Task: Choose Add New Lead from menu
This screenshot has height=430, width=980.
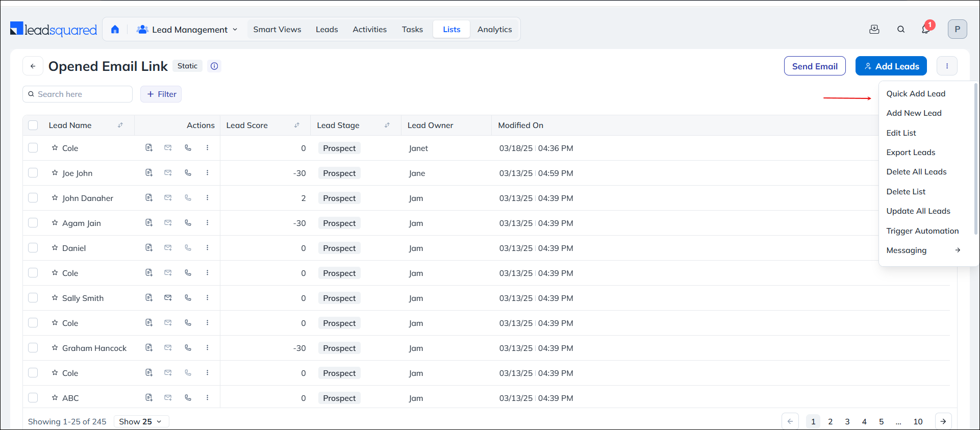Action: tap(914, 113)
